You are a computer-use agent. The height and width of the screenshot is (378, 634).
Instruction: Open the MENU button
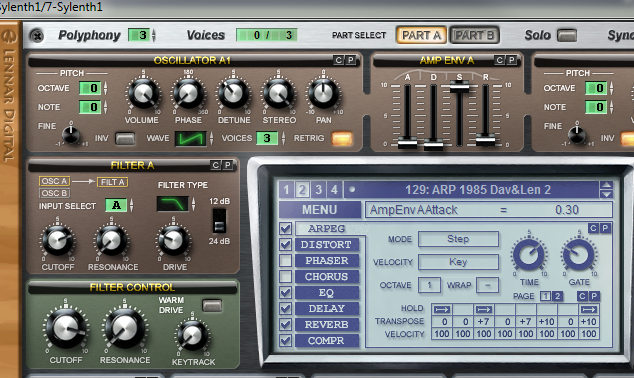point(319,210)
